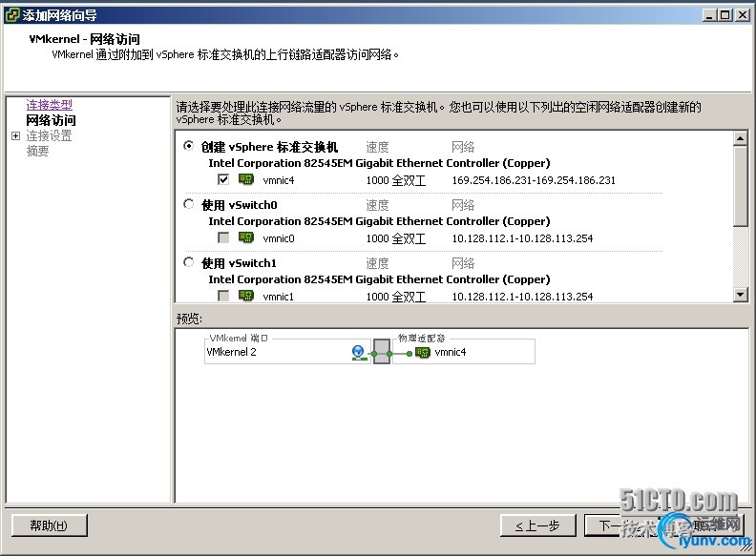Uncheck the vmnic4 checkbox
This screenshot has width=756, height=556.
click(x=223, y=179)
